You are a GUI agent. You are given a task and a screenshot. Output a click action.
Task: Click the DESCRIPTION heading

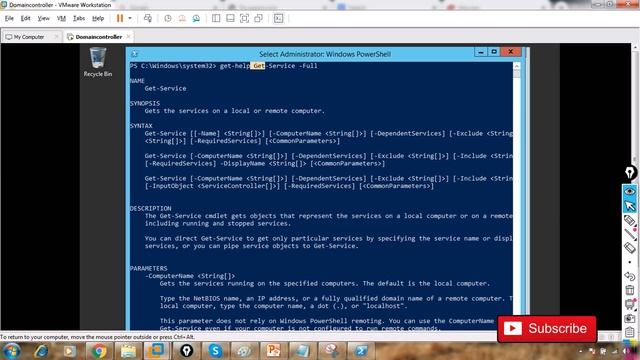point(151,208)
